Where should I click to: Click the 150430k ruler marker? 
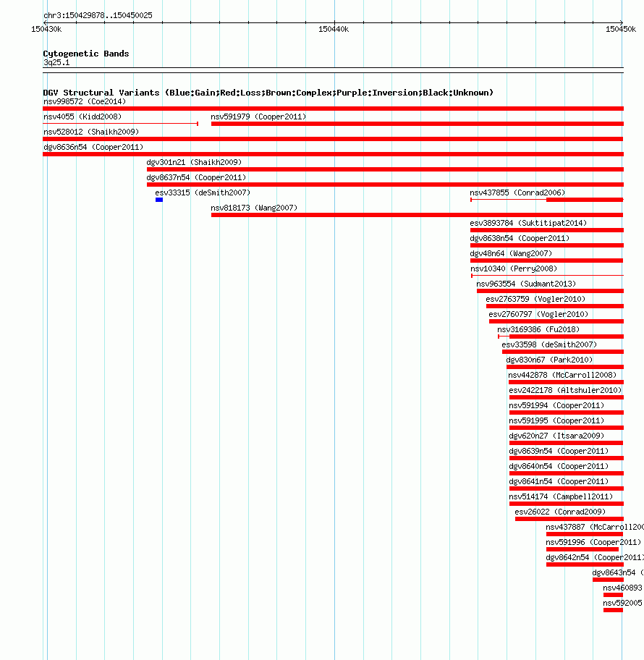pos(46,29)
